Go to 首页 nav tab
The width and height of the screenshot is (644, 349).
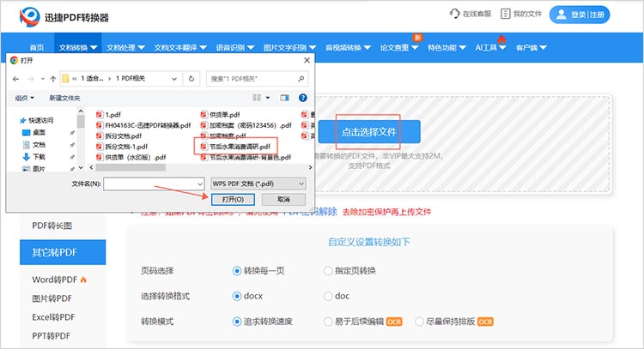click(37, 47)
